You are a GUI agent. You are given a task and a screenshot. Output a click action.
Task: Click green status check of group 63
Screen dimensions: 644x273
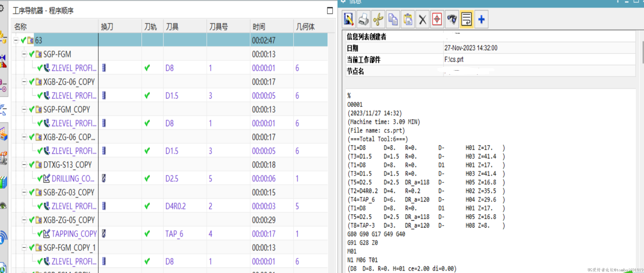pyautogui.click(x=23, y=40)
